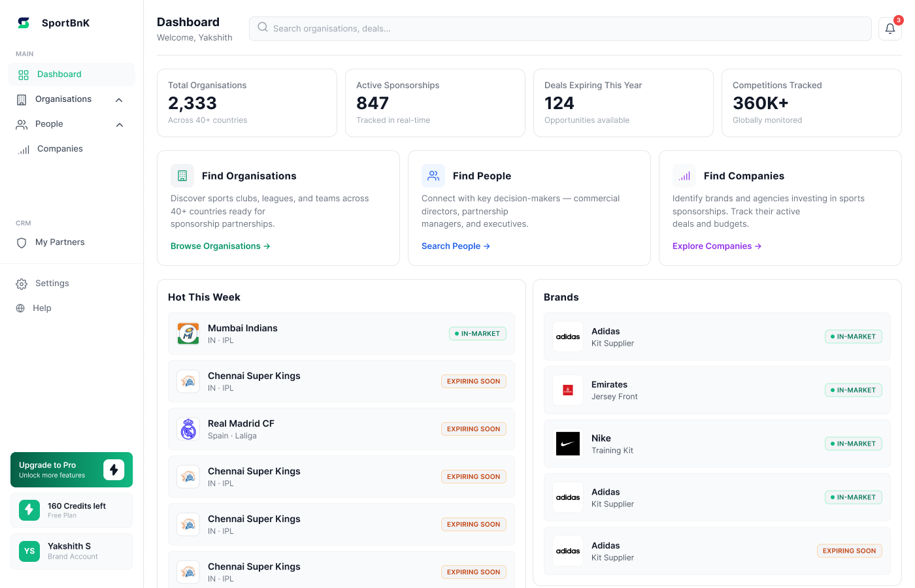Open the Dashboard menu item
This screenshot has height=588, width=915.
[x=71, y=74]
